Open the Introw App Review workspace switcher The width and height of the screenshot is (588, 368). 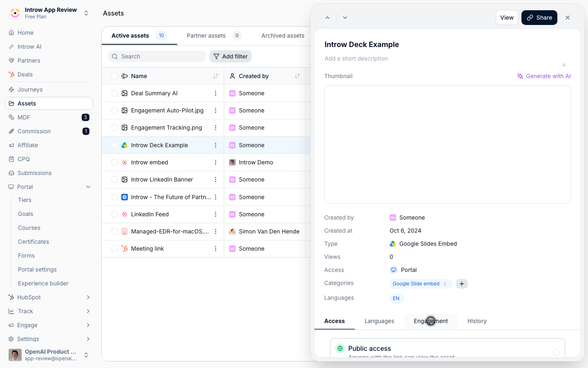point(49,13)
